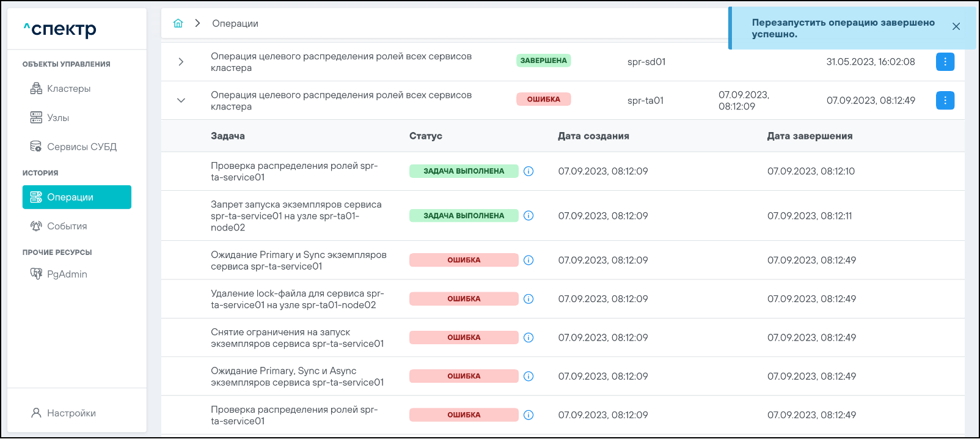
Task: Click info icon for Primary and Sync wait task
Action: click(x=528, y=260)
